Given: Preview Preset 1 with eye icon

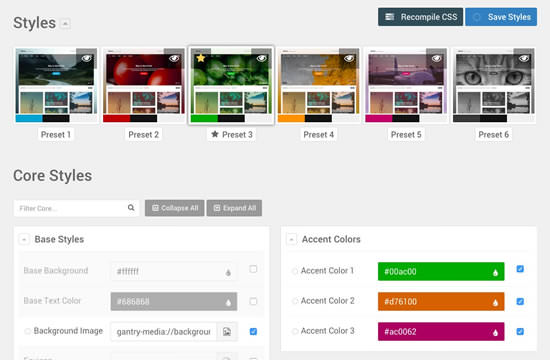Looking at the screenshot, I should (x=87, y=58).
